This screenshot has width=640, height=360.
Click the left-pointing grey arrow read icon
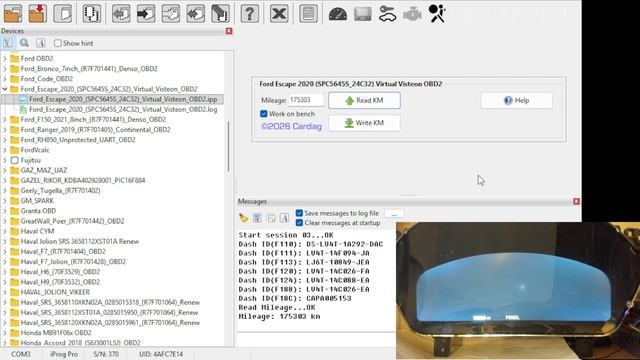pos(121,14)
